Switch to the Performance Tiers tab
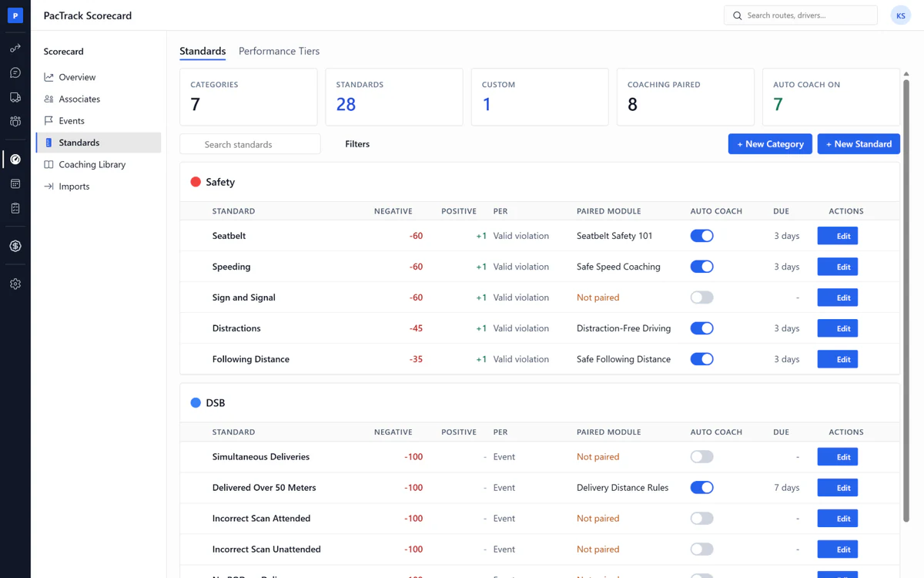 coord(279,51)
